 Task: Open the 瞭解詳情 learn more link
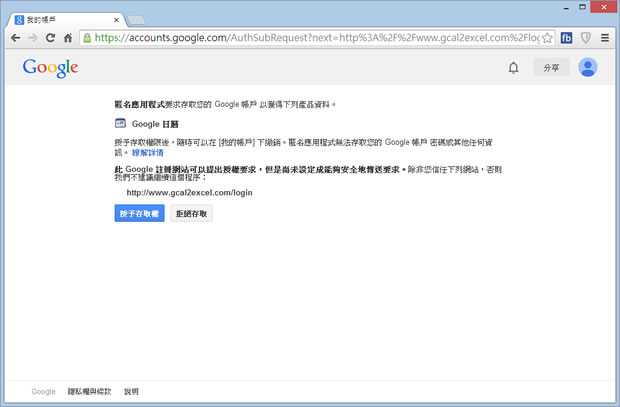tap(147, 153)
